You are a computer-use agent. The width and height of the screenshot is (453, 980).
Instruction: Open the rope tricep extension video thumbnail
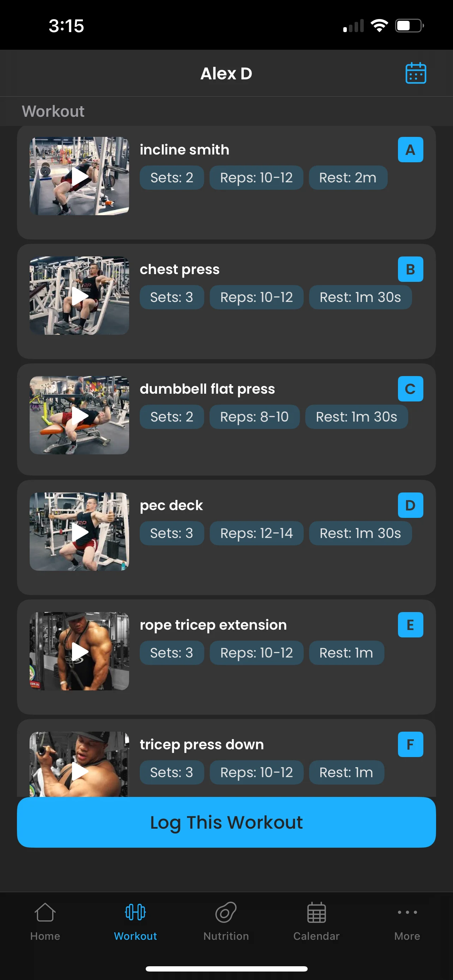79,651
